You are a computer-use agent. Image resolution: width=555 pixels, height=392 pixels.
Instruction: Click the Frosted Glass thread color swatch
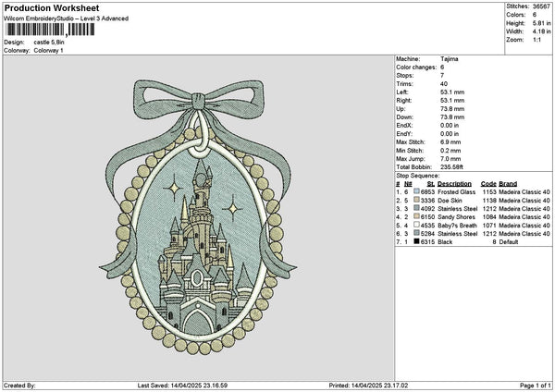(416, 190)
